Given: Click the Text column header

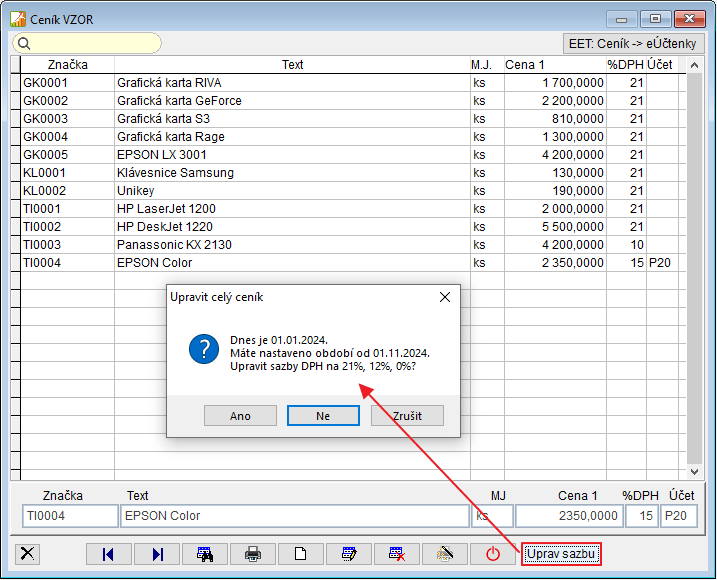Looking at the screenshot, I should coord(293,65).
